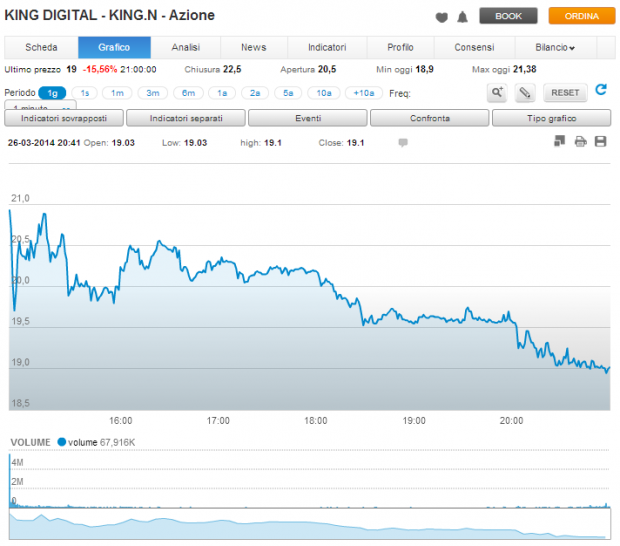The width and height of the screenshot is (620, 546).
Task: Open the Indicatori tab
Action: [327, 47]
